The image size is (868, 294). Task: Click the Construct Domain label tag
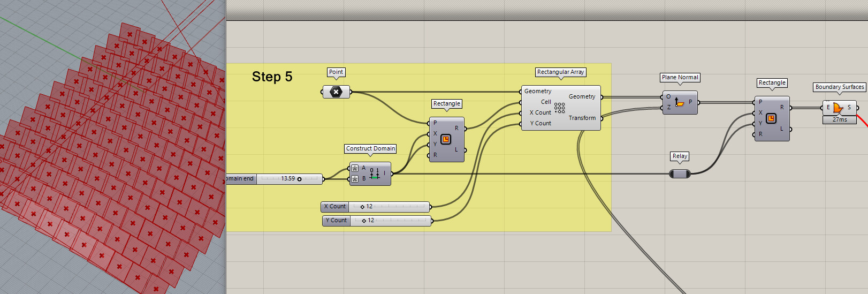click(x=370, y=148)
